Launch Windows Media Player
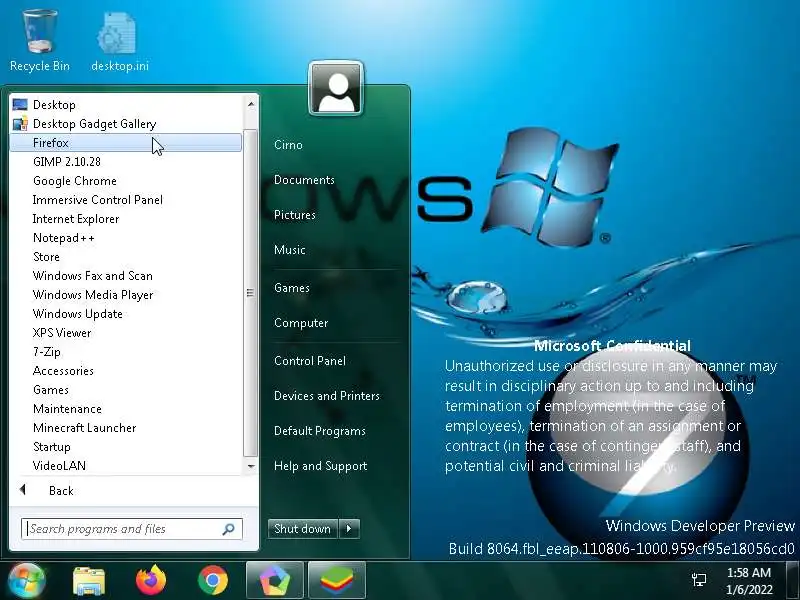 (125, 295)
